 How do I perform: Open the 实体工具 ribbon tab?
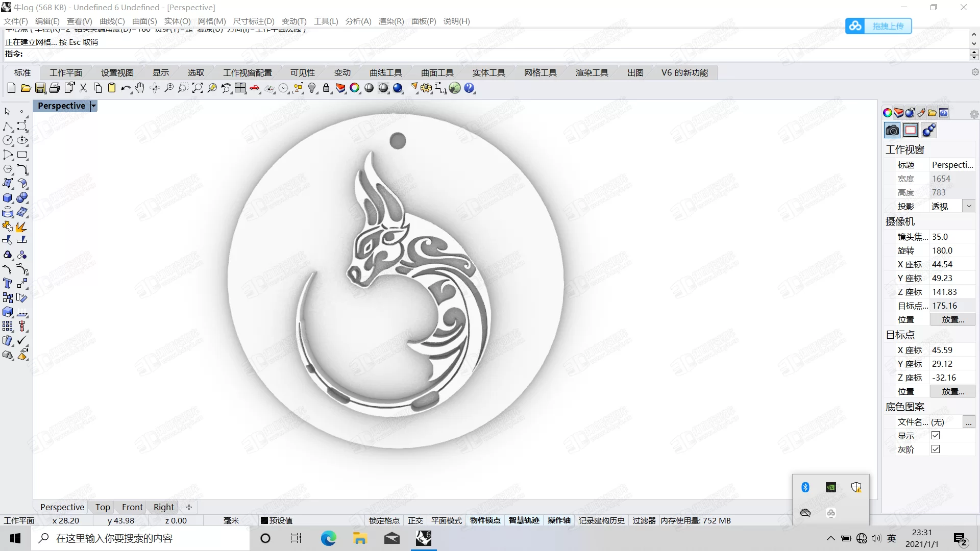coord(488,72)
